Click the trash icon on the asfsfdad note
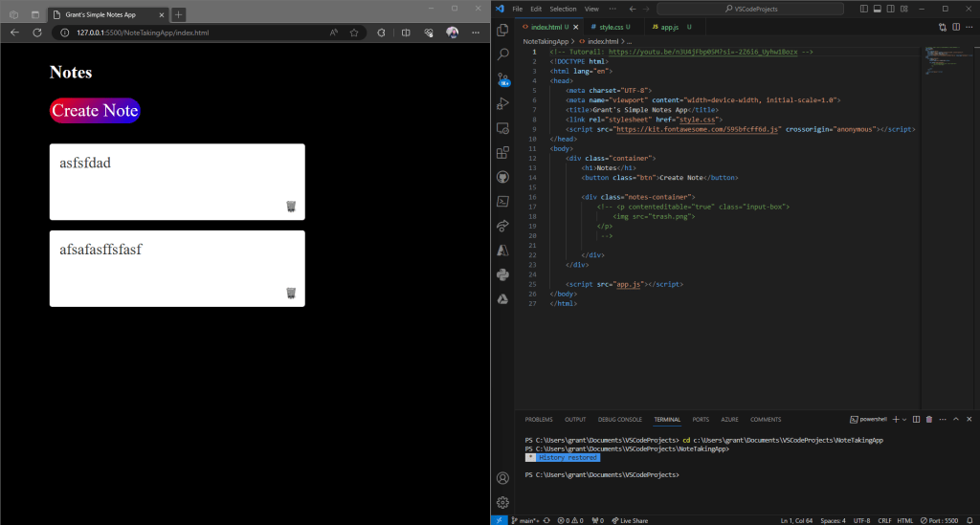The image size is (980, 525). (x=291, y=207)
